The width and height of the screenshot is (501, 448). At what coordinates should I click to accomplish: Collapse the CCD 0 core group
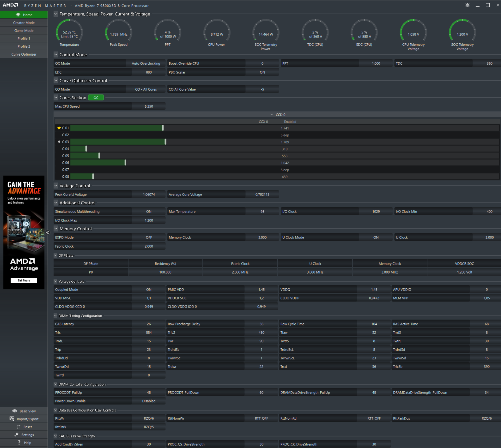pyautogui.click(x=271, y=115)
